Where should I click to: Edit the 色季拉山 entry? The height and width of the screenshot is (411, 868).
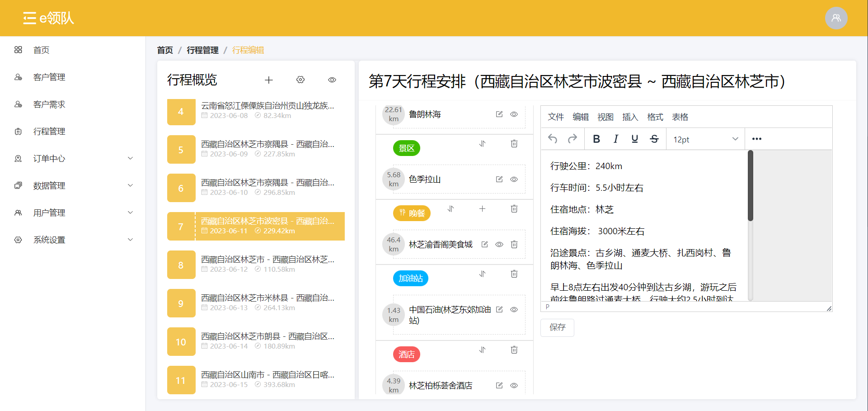pyautogui.click(x=499, y=180)
